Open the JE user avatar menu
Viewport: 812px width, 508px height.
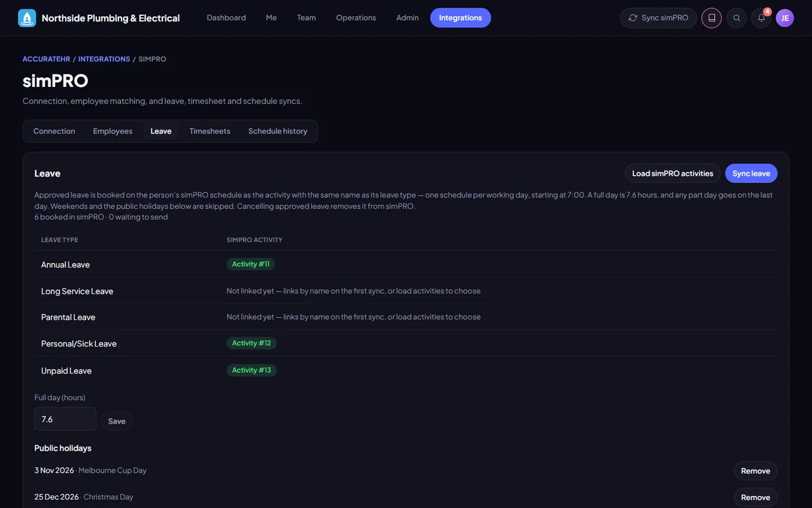pyautogui.click(x=785, y=18)
